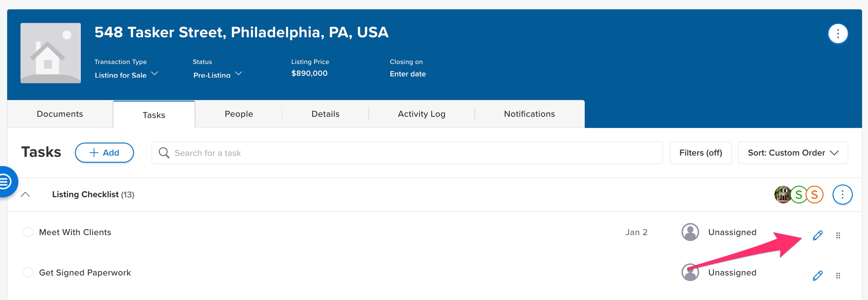Click assignee avatar for Meet With Clients
The height and width of the screenshot is (300, 868).
(x=690, y=232)
